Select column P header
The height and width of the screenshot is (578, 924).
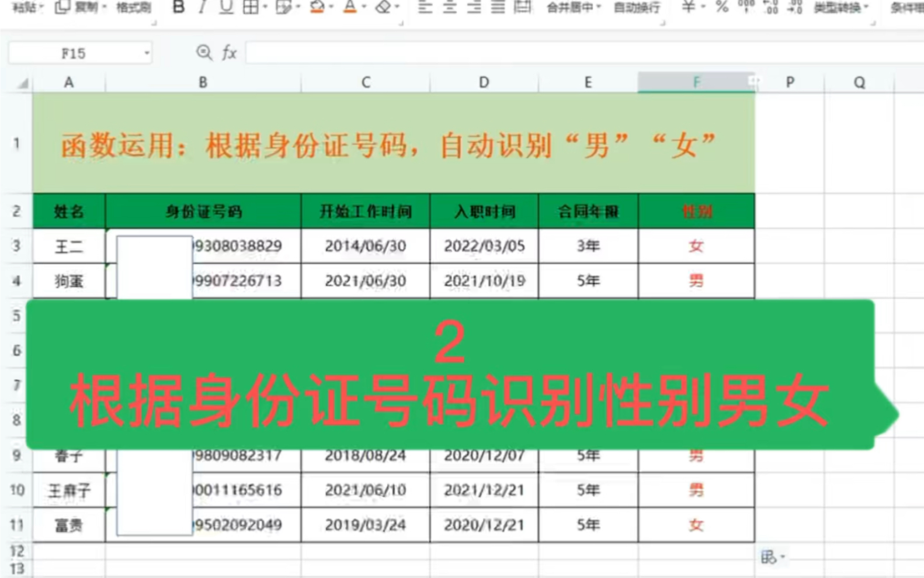click(790, 82)
